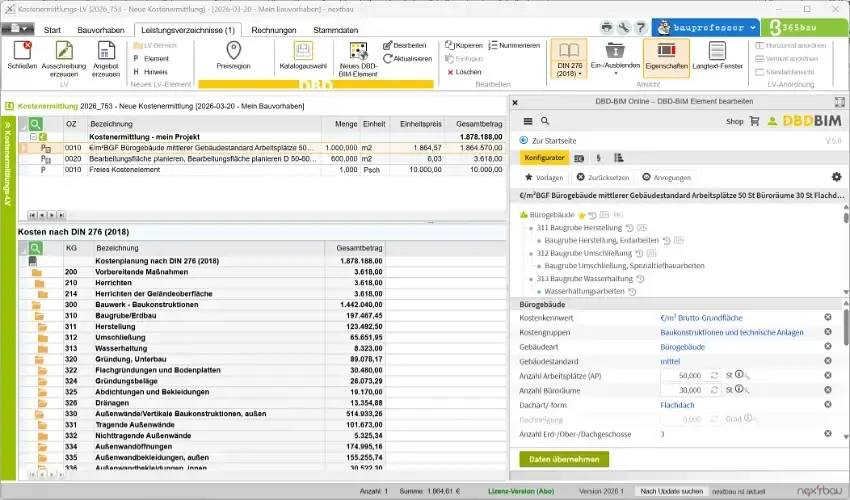The width and height of the screenshot is (850, 500).
Task: Click the § paragraph tab icon
Action: (598, 158)
